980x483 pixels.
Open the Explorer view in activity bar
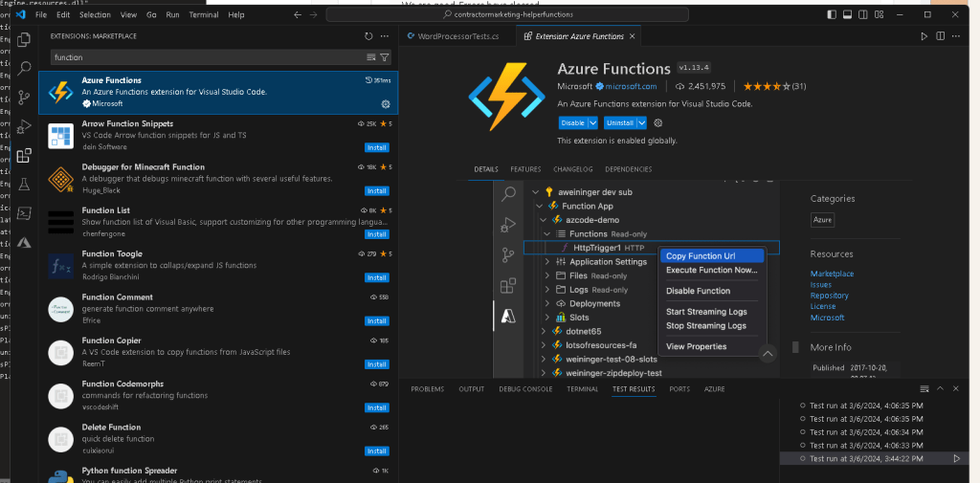tap(24, 39)
